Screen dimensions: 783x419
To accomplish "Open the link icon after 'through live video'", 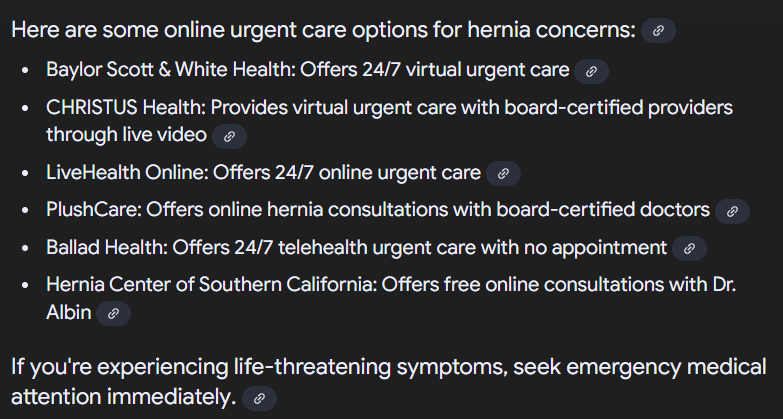I will pos(229,136).
